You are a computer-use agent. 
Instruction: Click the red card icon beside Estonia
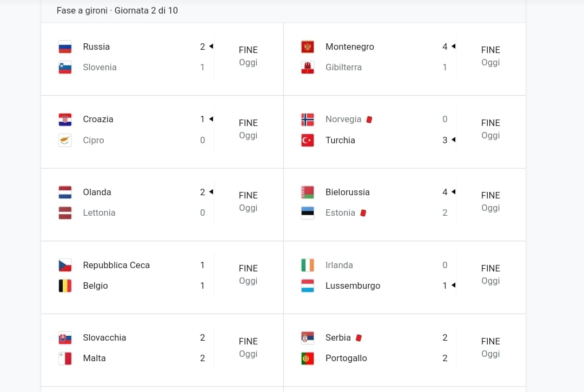363,213
